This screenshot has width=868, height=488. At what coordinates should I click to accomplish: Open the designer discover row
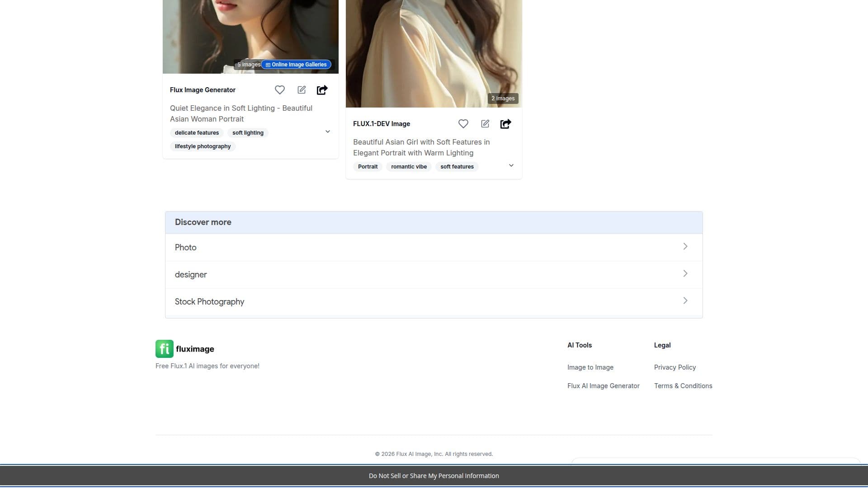[x=434, y=274]
